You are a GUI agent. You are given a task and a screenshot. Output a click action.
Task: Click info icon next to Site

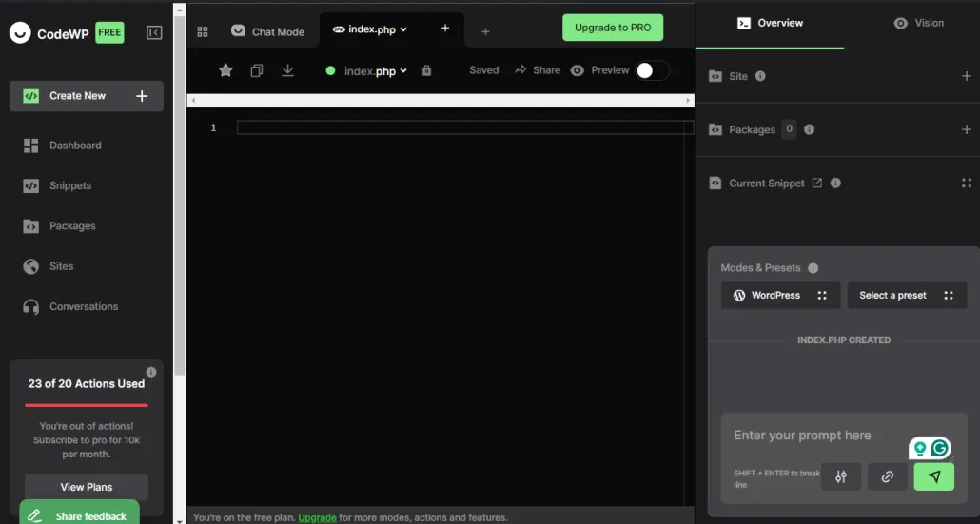(760, 76)
